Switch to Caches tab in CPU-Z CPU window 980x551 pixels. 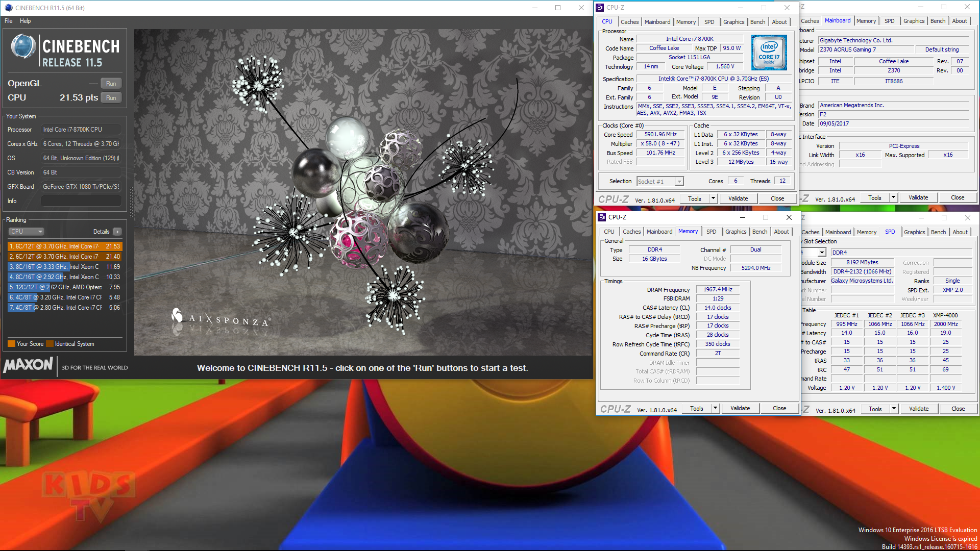[x=629, y=22]
